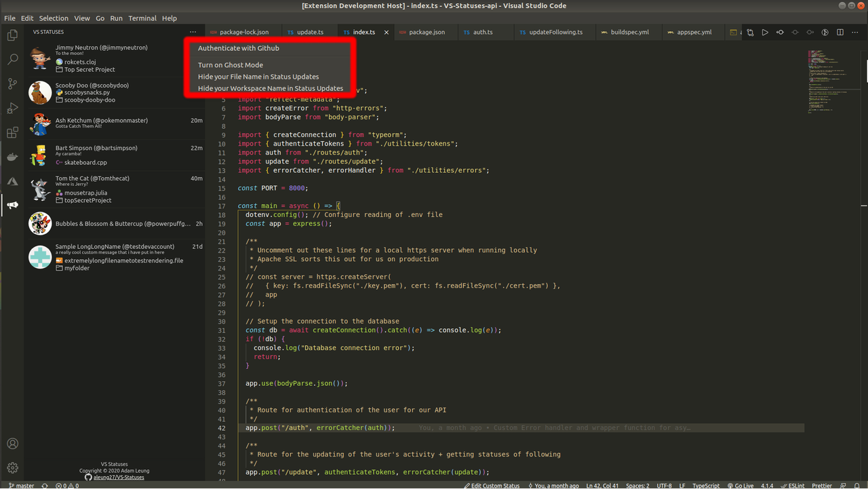The width and height of the screenshot is (868, 489).
Task: Click the sync changes icon in status bar
Action: [x=45, y=486]
